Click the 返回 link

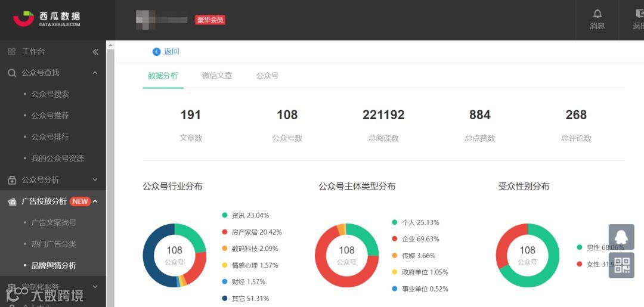(172, 51)
